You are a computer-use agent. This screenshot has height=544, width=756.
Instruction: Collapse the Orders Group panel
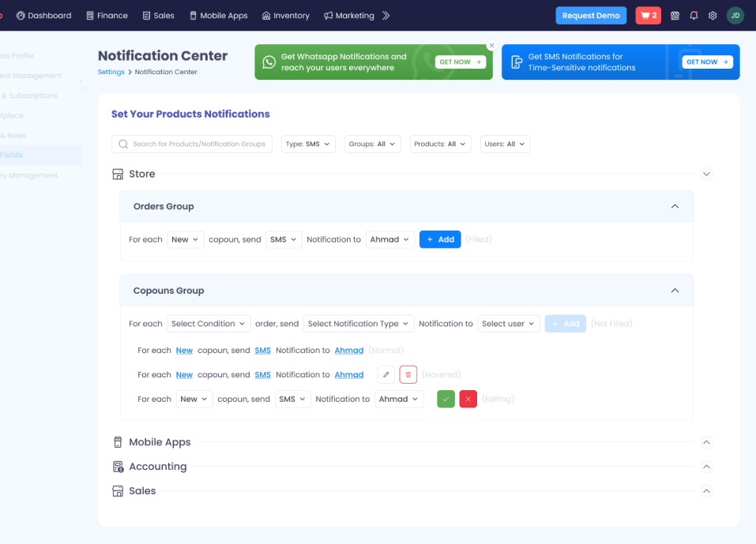[x=675, y=206]
